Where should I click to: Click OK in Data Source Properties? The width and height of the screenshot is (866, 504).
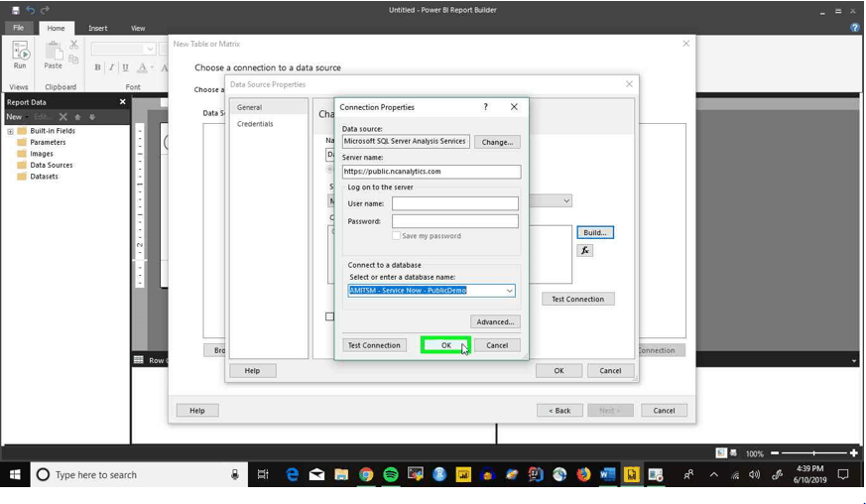click(x=558, y=371)
